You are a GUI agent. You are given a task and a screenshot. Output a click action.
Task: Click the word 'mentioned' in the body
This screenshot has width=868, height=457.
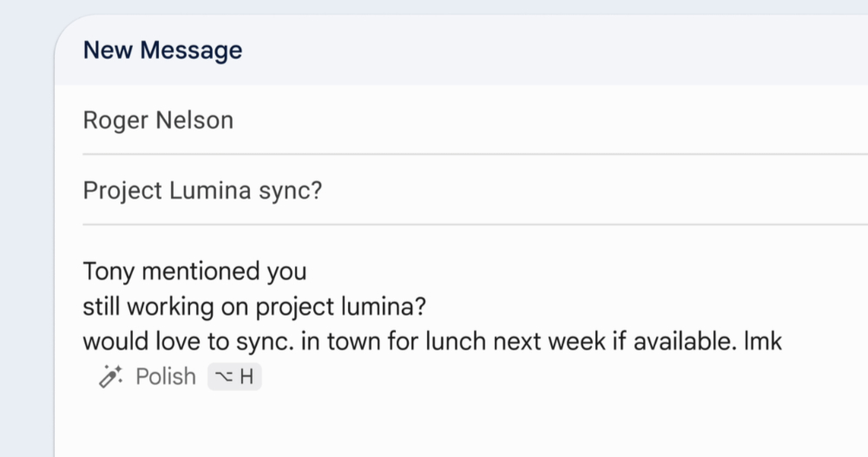click(201, 271)
